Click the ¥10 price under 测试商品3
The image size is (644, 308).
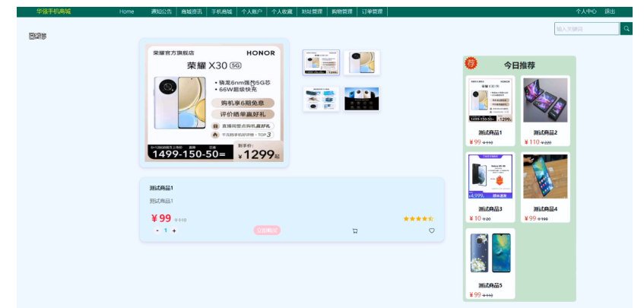click(x=475, y=218)
